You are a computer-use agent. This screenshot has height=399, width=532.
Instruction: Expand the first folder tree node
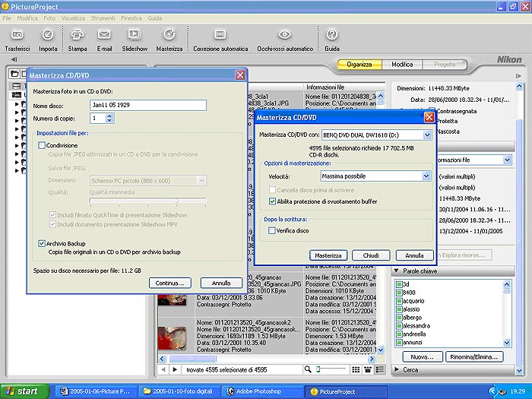tap(17, 104)
